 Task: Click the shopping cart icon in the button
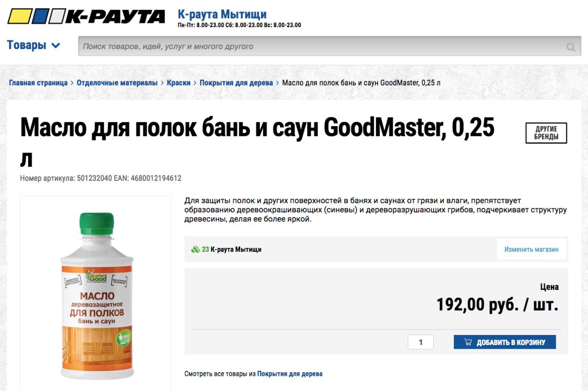pos(468,342)
